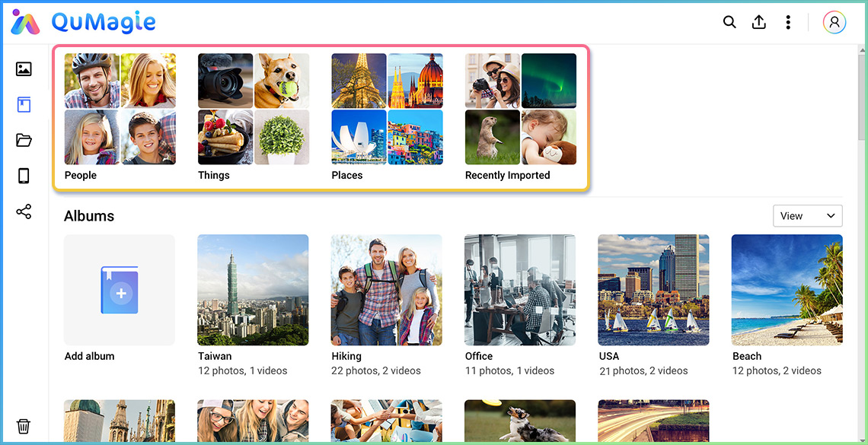This screenshot has width=868, height=445.
Task: Open the Share icon in sidebar
Action: point(24,211)
